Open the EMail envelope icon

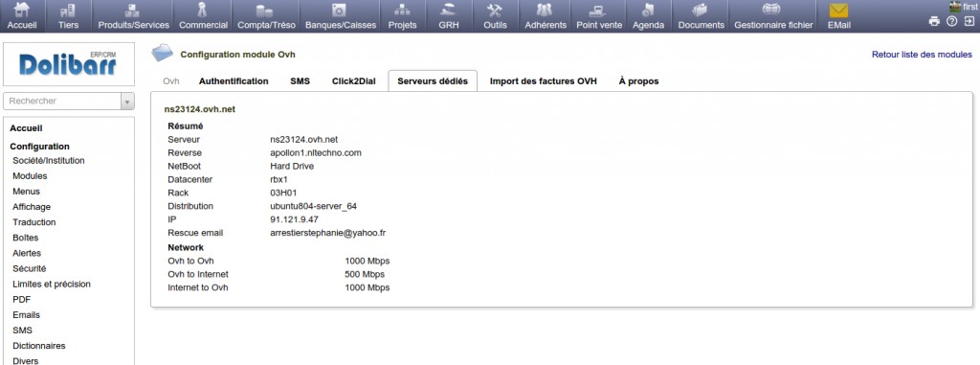(838, 11)
